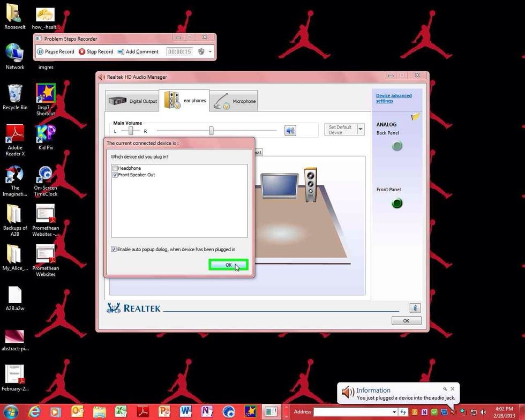Click the Main Volume slider handle
This screenshot has width=525, height=420.
pyautogui.click(x=211, y=130)
